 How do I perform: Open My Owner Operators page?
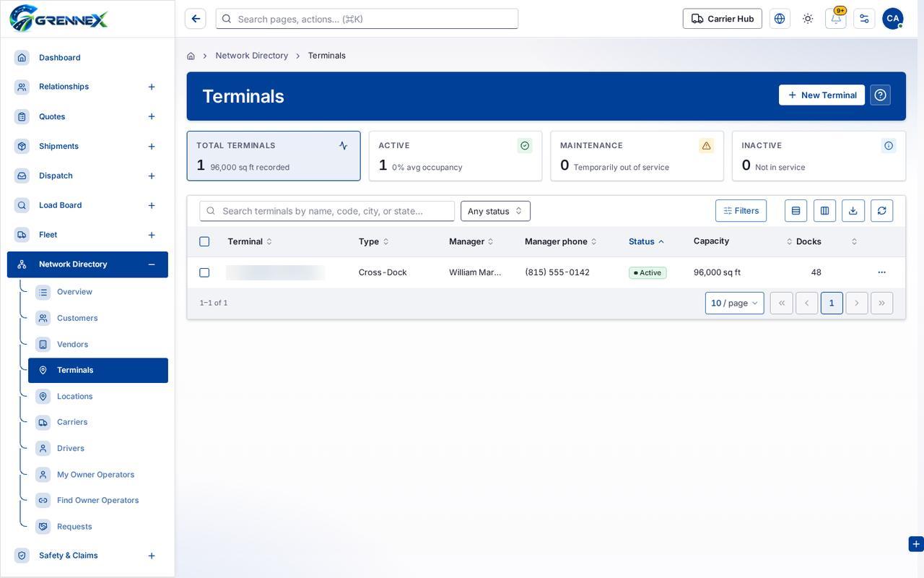[98, 474]
